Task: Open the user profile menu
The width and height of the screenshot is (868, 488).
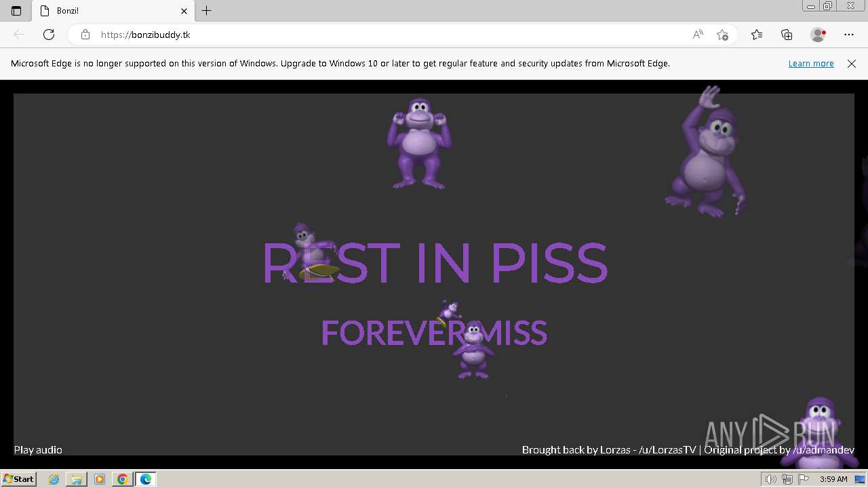Action: tap(818, 35)
